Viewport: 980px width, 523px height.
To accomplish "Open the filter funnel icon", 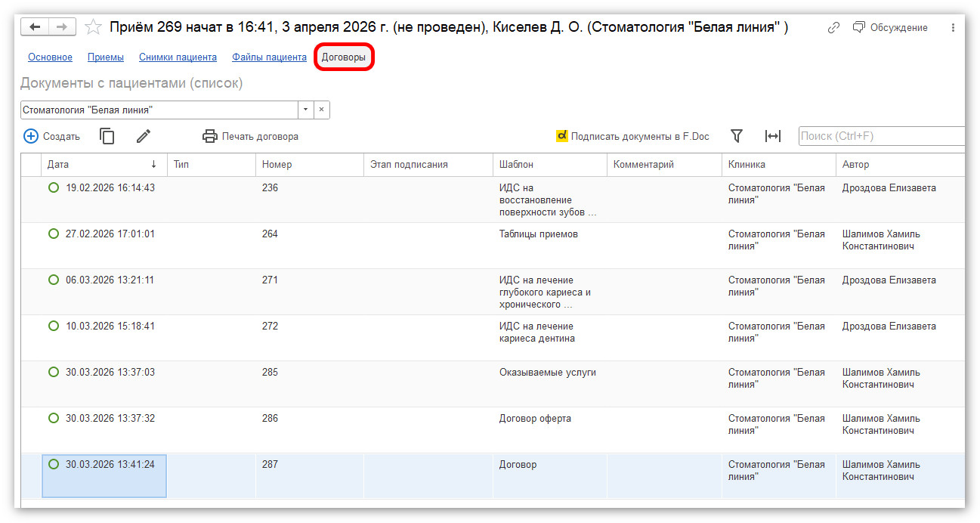I will (737, 136).
